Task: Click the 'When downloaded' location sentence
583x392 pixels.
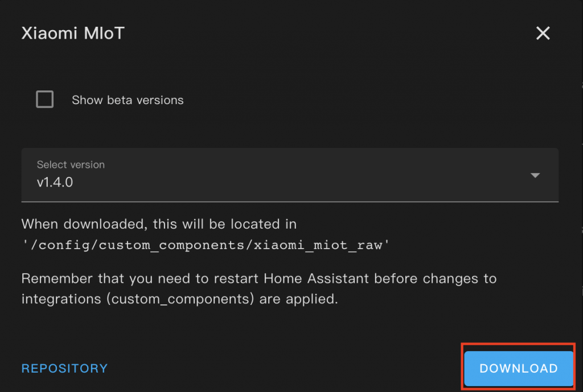Action: 159,224
